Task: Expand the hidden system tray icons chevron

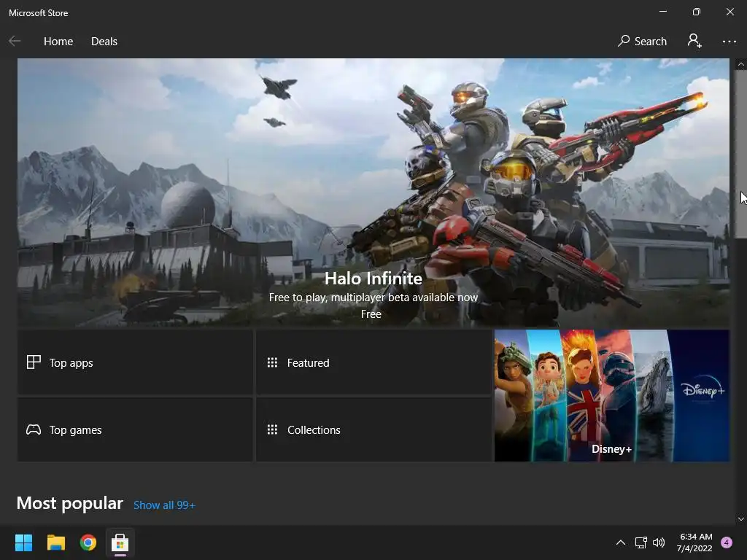Action: (x=620, y=542)
